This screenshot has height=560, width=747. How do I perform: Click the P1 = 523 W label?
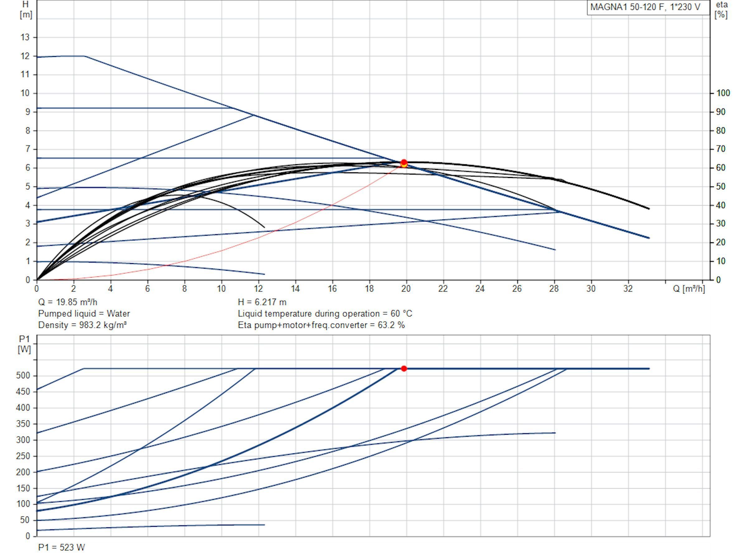(61, 547)
